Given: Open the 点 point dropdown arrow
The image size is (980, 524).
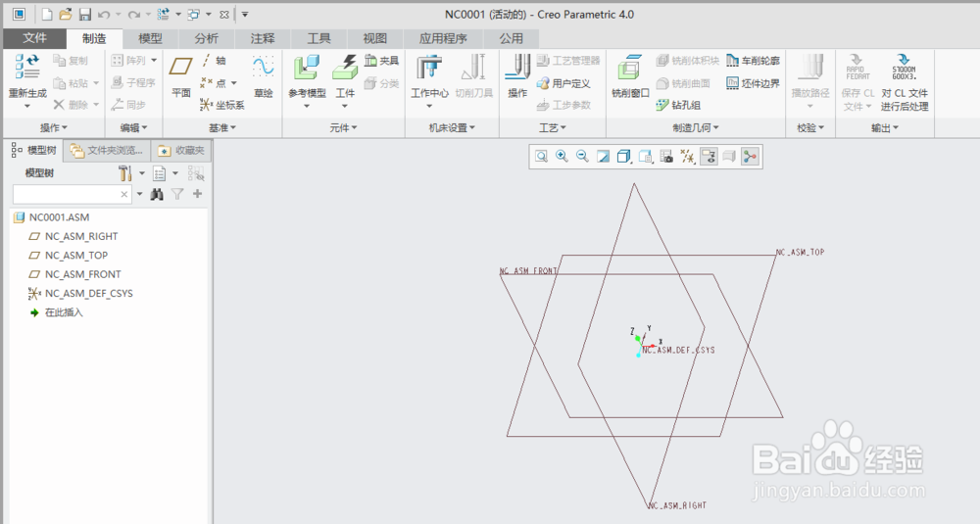Looking at the screenshot, I should coord(234,83).
